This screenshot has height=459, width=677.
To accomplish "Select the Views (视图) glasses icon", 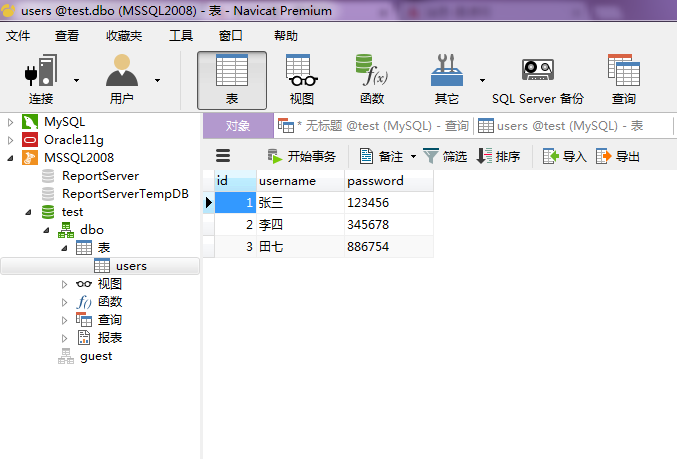I will click(84, 284).
